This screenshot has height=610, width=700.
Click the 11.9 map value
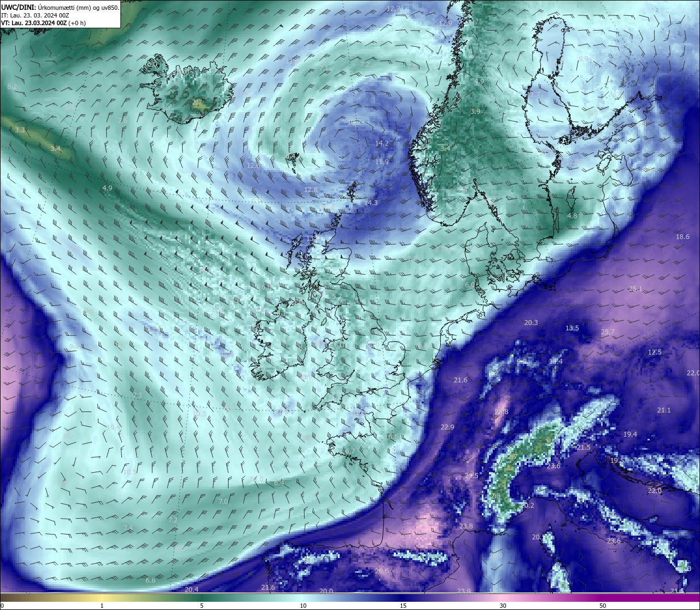click(382, 161)
